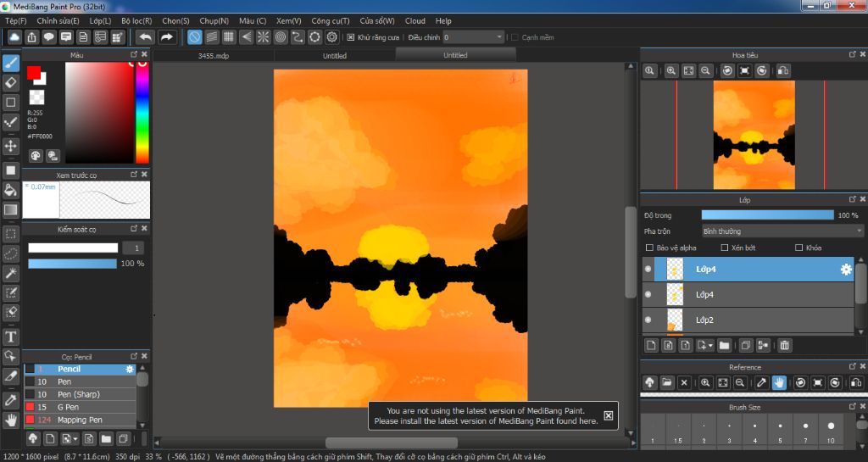Select the Text tool
The width and height of the screenshot is (868, 462).
click(10, 337)
